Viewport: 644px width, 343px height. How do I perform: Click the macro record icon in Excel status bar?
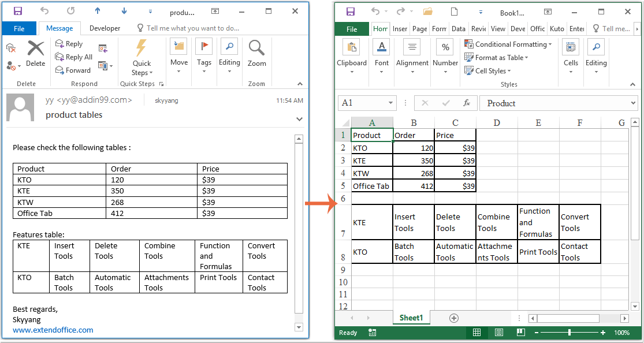point(373,333)
